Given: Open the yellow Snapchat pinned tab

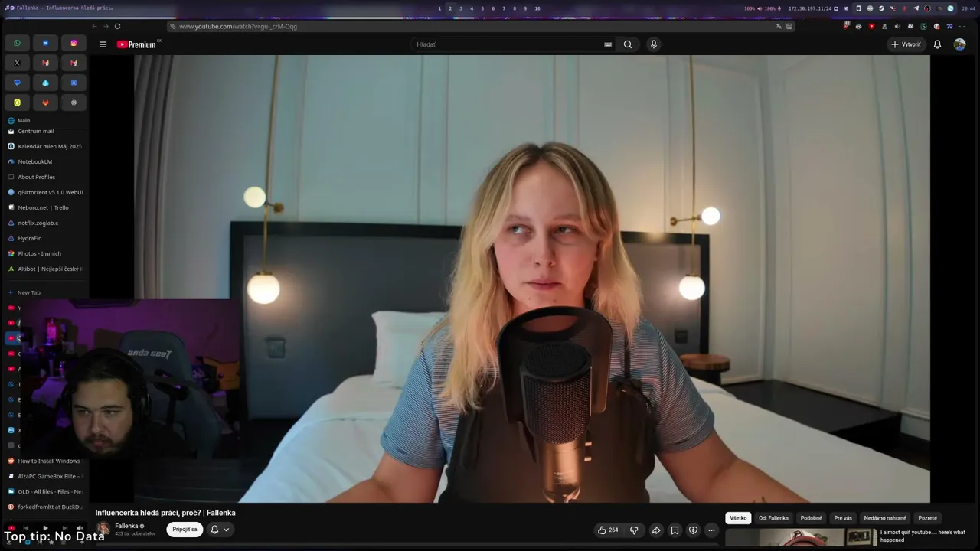Looking at the screenshot, I should [x=17, y=103].
